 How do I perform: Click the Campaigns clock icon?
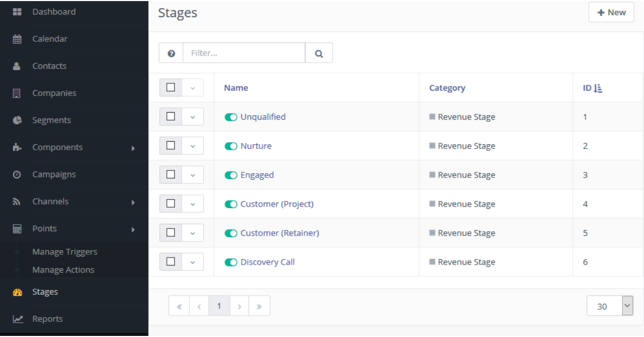pyautogui.click(x=17, y=174)
